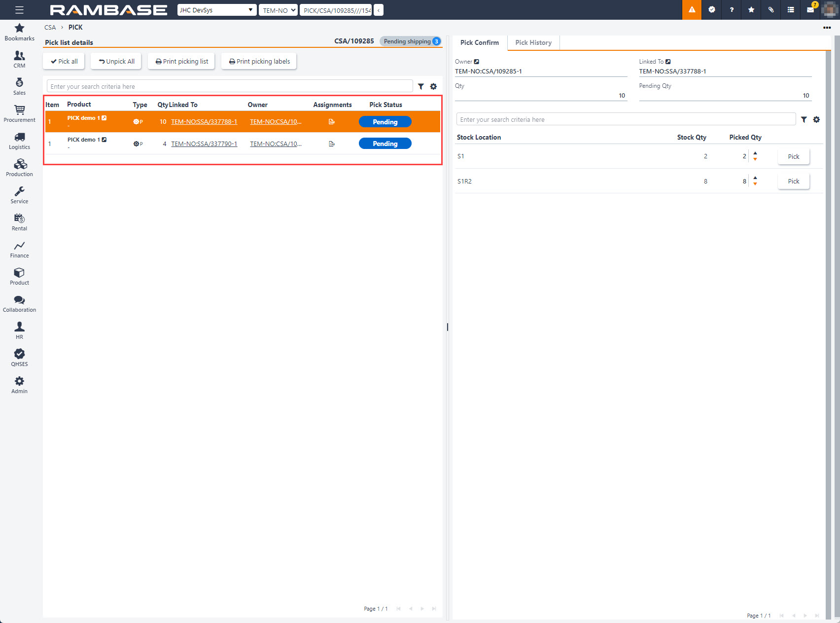The width and height of the screenshot is (840, 623).
Task: Open the TEM-NO company dropdown
Action: click(x=279, y=10)
